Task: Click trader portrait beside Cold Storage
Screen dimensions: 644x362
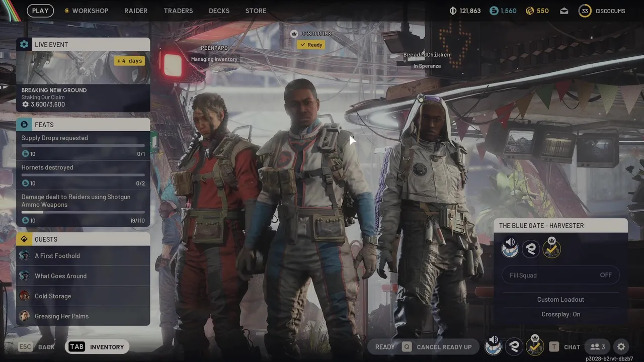Action: (24, 296)
